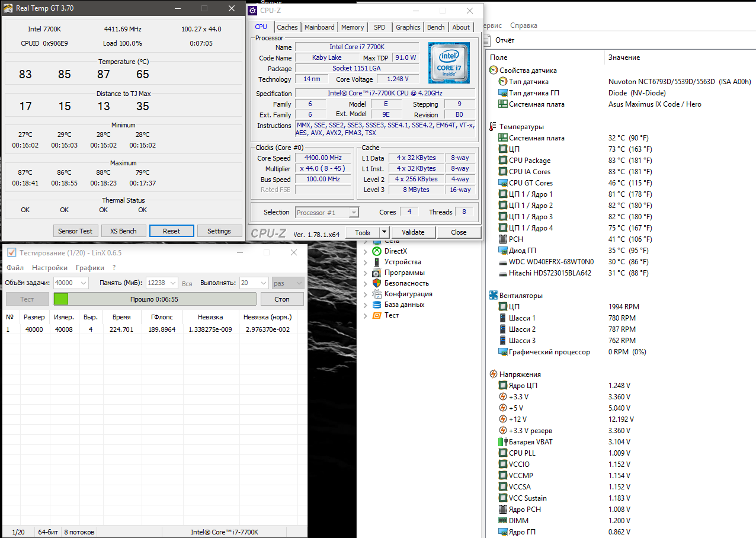Screen dimensions: 756x538
Task: Open Settings in Real Temp
Action: pos(219,231)
